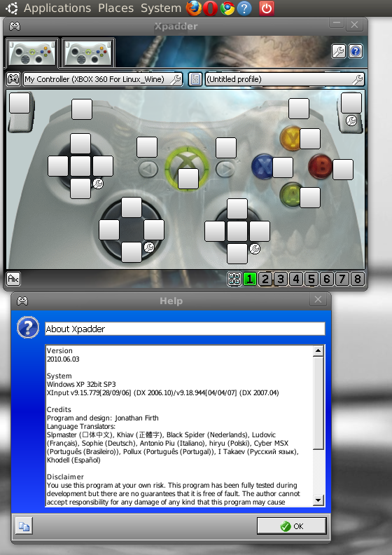Open the Applications menu
The width and height of the screenshot is (392, 555).
[57, 8]
